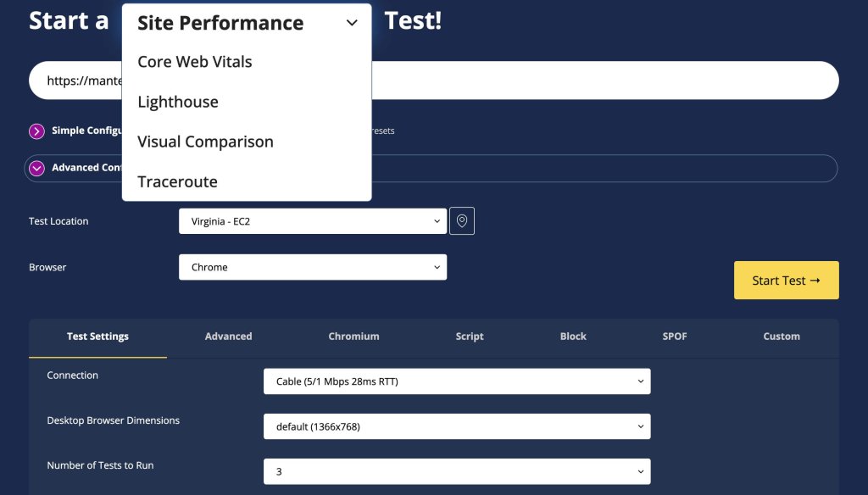This screenshot has width=868, height=495.
Task: Click the map pin location icon
Action: pos(462,221)
